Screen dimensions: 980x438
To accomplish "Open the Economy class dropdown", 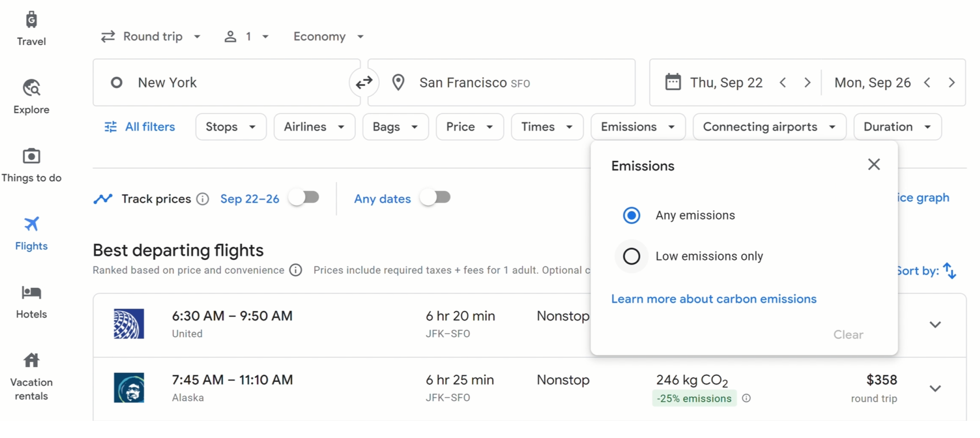I will (328, 37).
